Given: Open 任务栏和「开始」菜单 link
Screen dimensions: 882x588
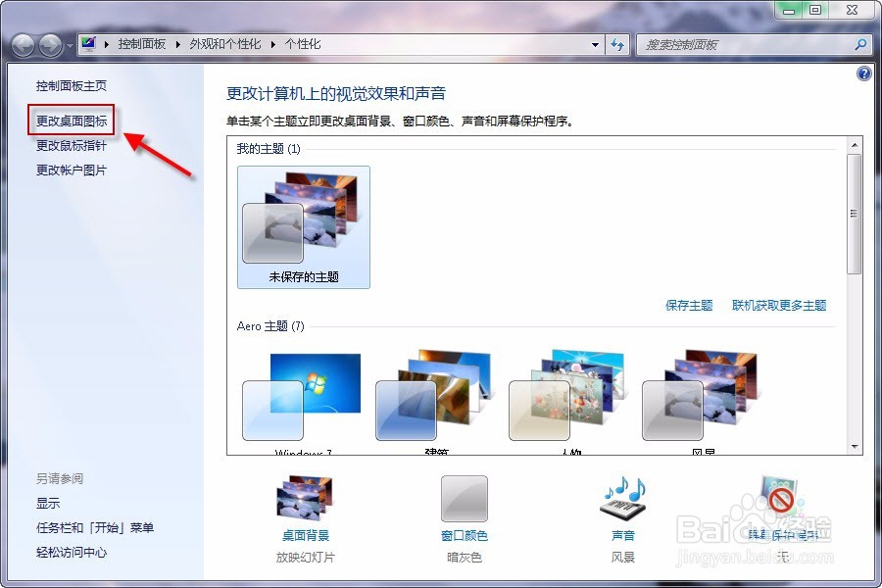Looking at the screenshot, I should coord(95,528).
